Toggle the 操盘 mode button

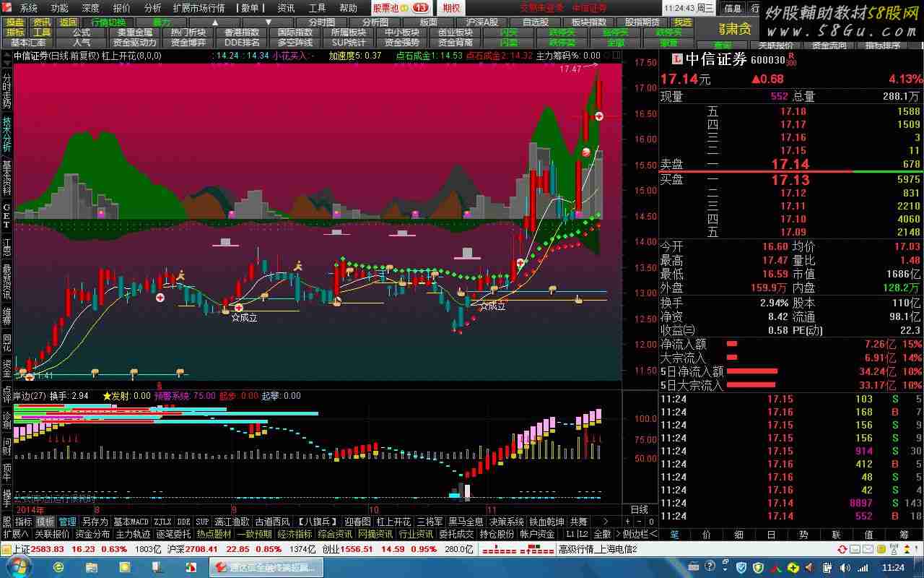(15, 22)
